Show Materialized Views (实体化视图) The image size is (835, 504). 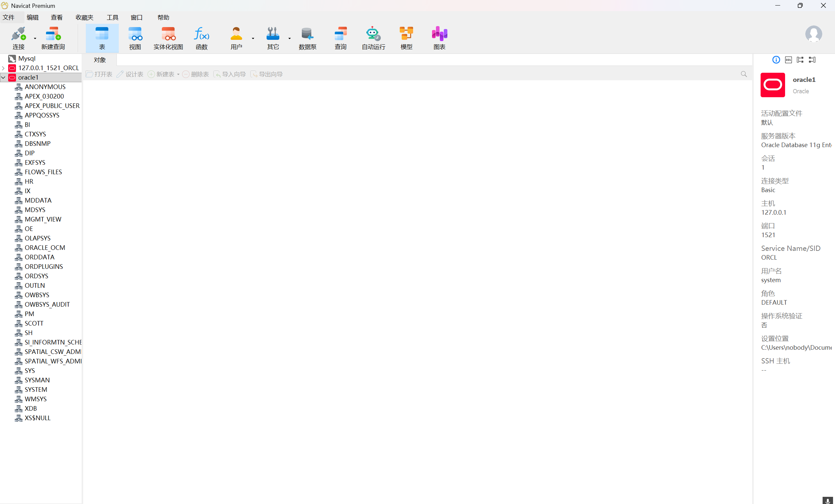(x=168, y=38)
